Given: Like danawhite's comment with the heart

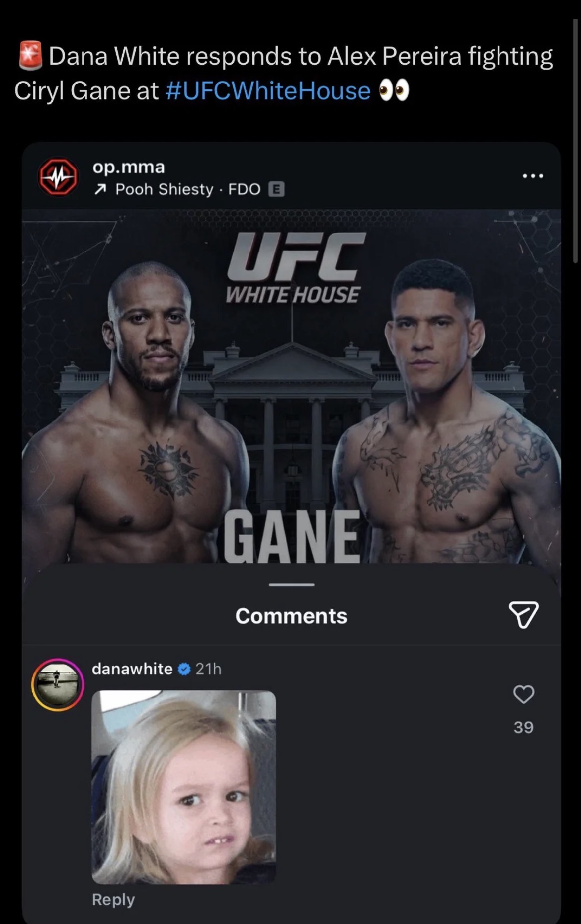Looking at the screenshot, I should [523, 694].
